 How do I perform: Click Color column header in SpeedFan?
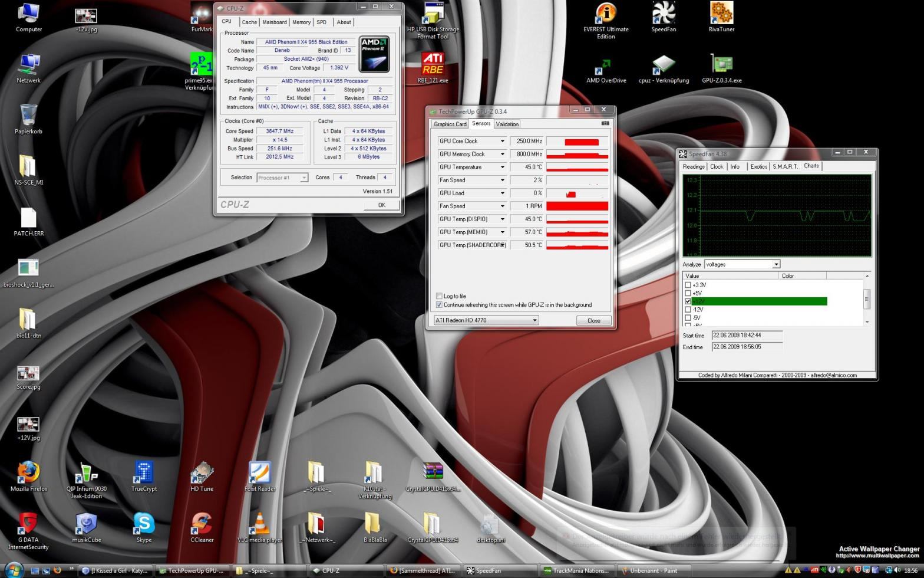(x=803, y=275)
